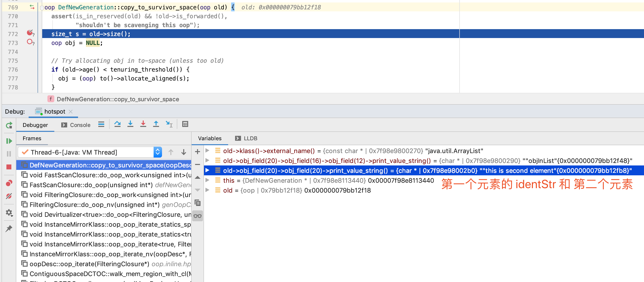Open the Evaluate Expression calculator icon
The image size is (644, 282).
pyautogui.click(x=185, y=124)
